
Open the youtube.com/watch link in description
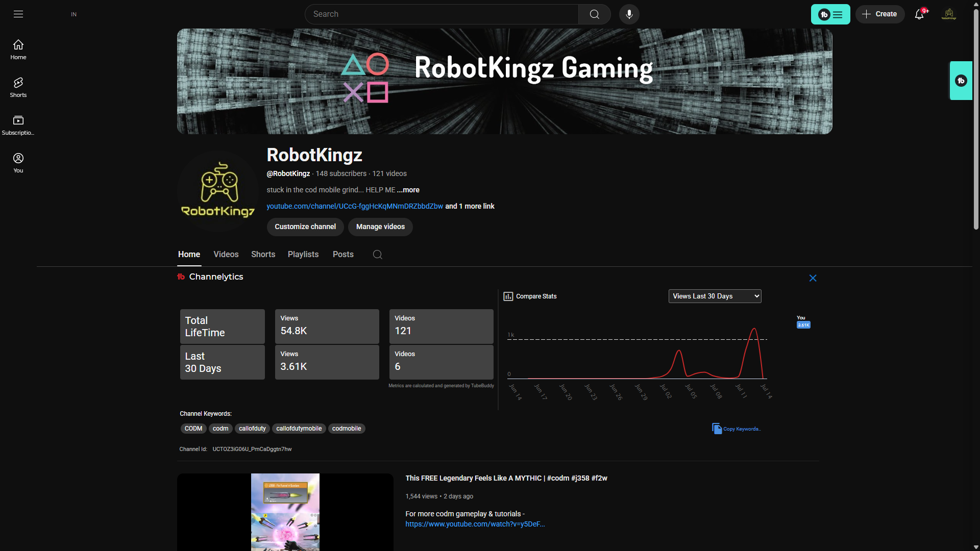coord(475,524)
